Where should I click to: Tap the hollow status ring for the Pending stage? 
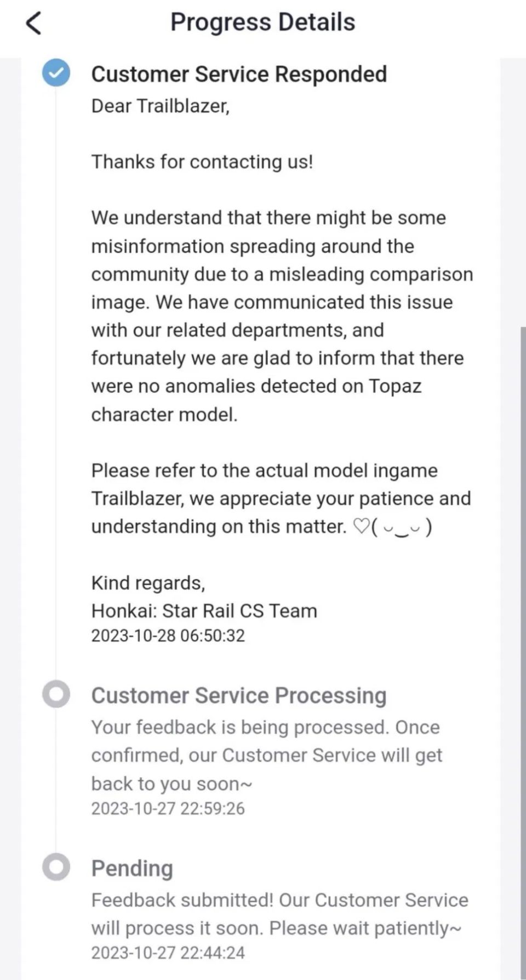pos(56,868)
